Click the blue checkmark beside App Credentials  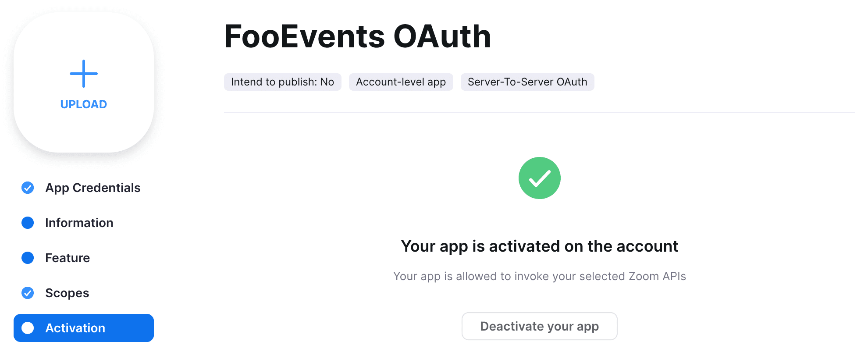(27, 188)
